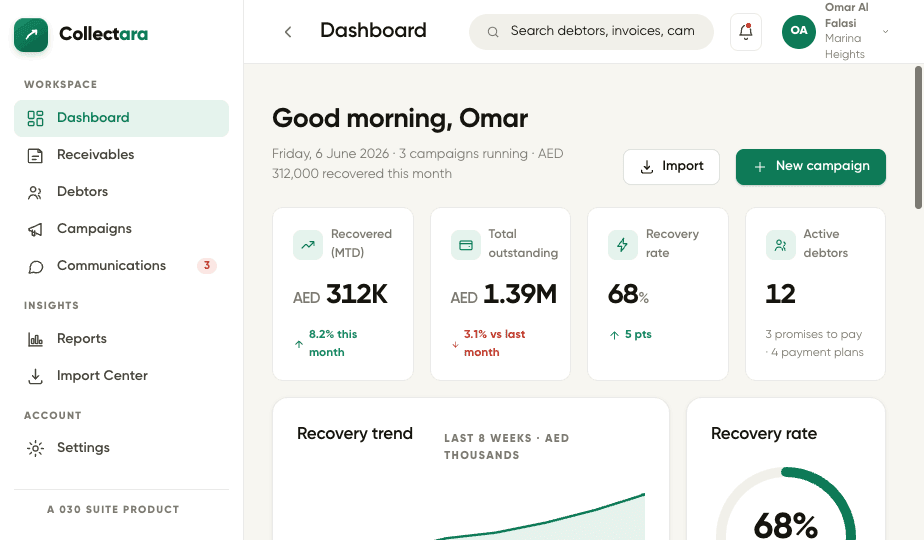
Task: Open Import Center from sidebar
Action: [121, 376]
